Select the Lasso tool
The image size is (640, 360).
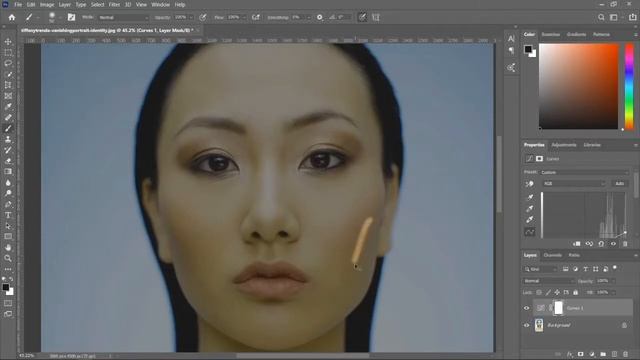pyautogui.click(x=8, y=63)
